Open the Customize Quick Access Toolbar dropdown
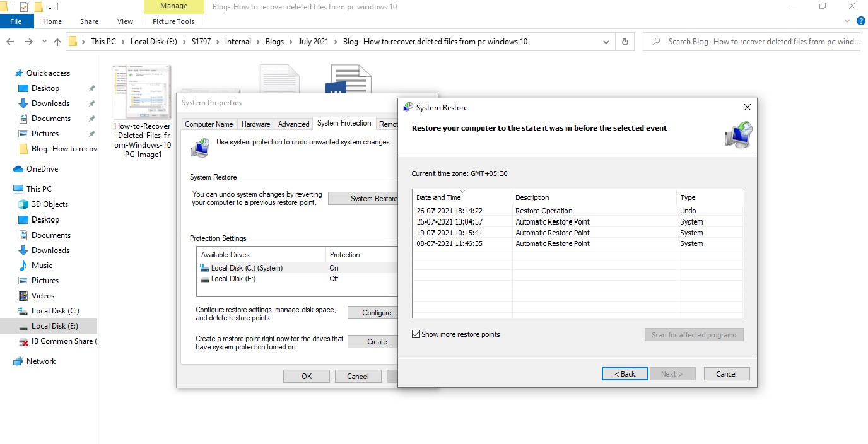 click(x=50, y=7)
